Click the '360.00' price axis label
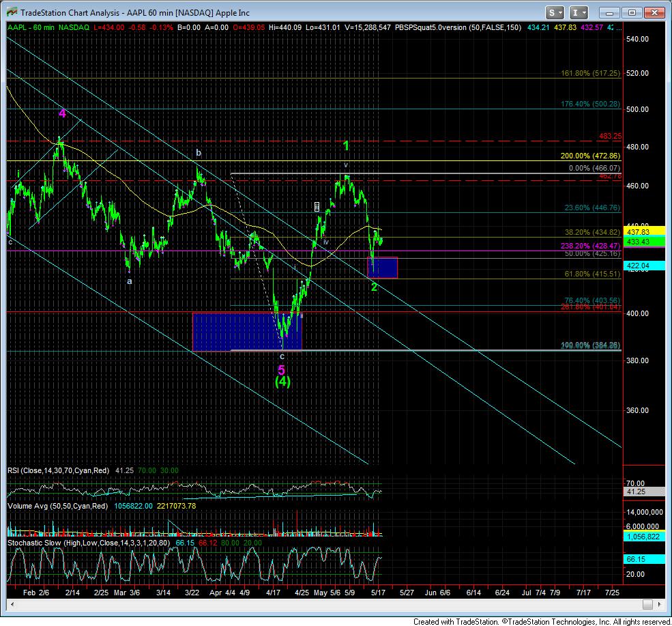 click(x=638, y=410)
